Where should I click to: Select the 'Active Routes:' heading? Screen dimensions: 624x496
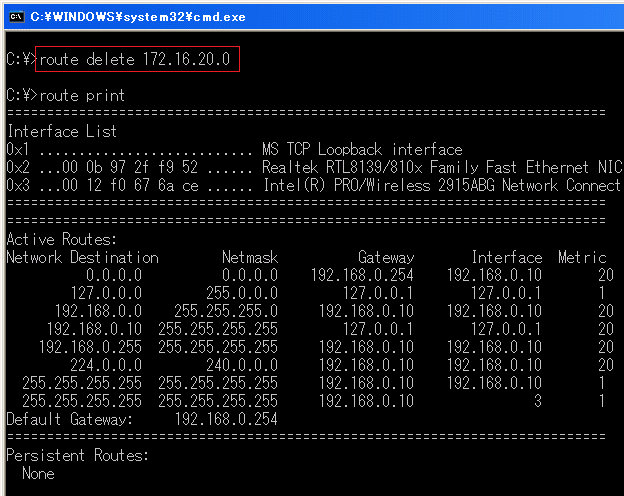pyautogui.click(x=62, y=239)
